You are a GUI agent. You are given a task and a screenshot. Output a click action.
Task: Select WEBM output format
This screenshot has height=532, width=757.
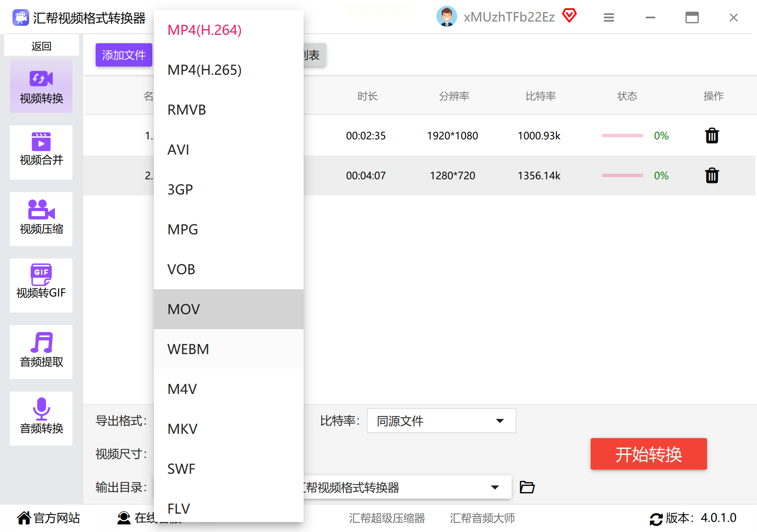[x=229, y=349]
